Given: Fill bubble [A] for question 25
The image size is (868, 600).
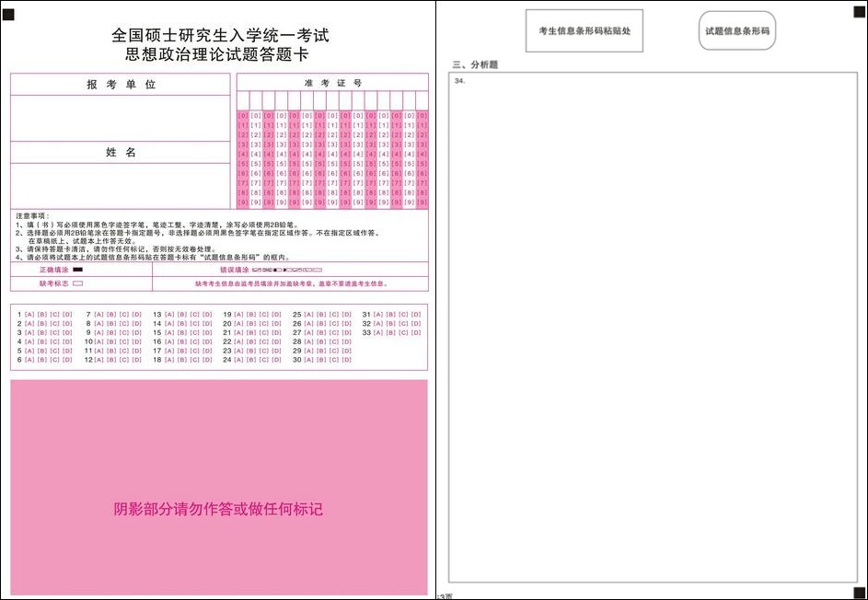Looking at the screenshot, I should (309, 315).
